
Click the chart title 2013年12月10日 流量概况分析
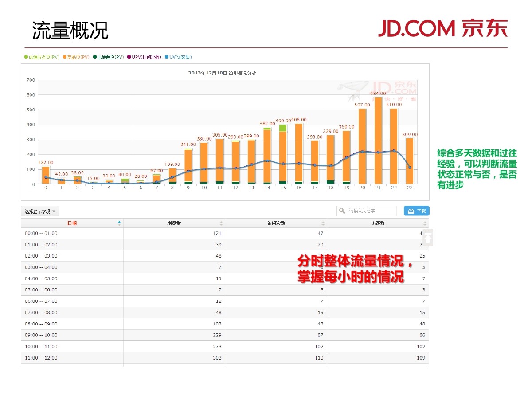coord(222,73)
